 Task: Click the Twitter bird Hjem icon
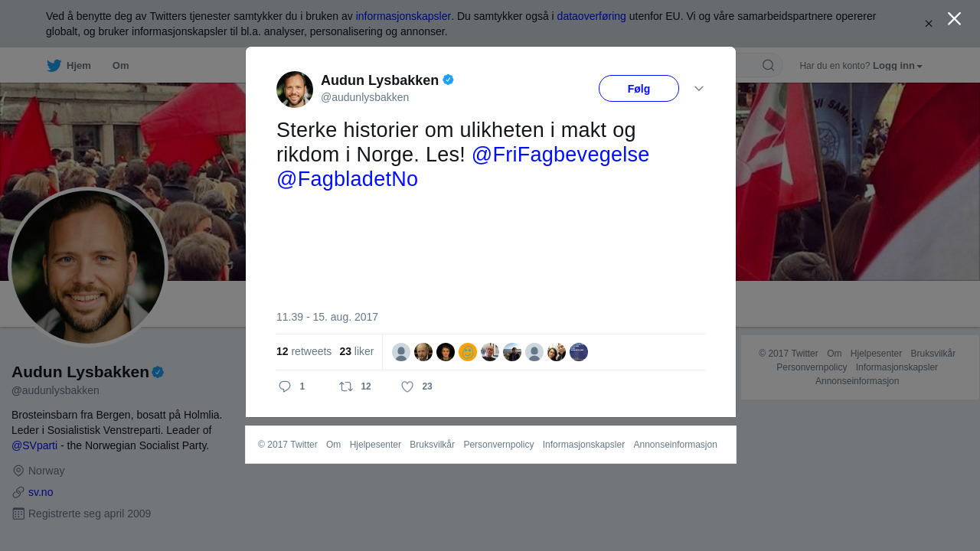click(54, 66)
